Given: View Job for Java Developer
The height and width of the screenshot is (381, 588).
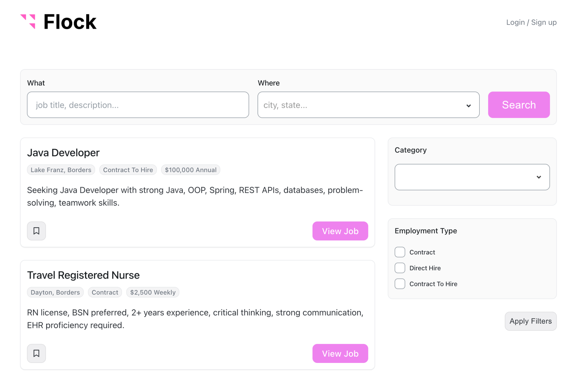Looking at the screenshot, I should [x=340, y=231].
